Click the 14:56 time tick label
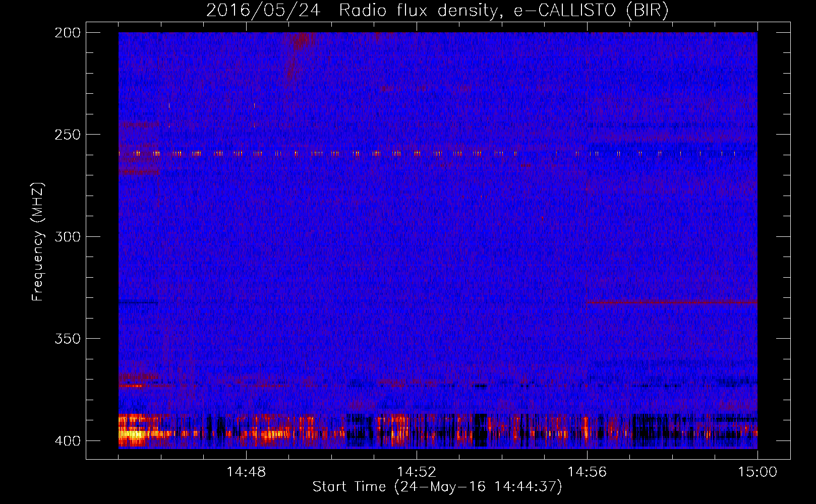This screenshot has height=504, width=816. [x=587, y=472]
